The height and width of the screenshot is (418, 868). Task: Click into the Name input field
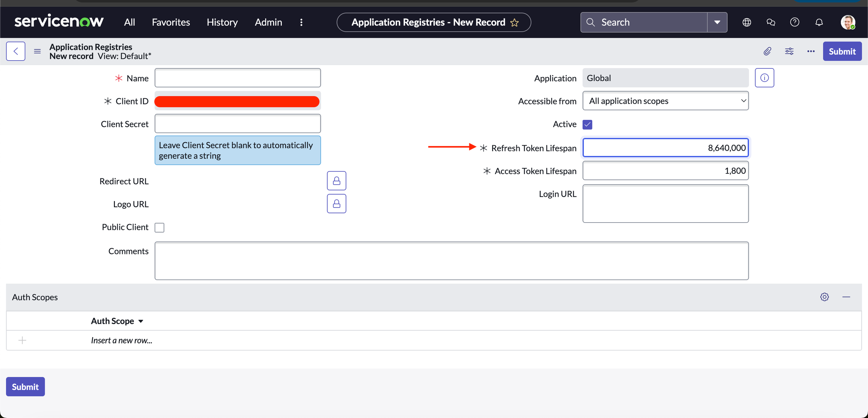tap(237, 78)
